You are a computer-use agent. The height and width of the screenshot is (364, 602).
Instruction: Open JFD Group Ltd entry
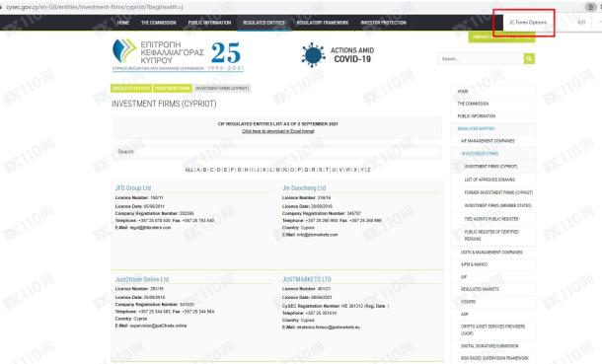(133, 188)
